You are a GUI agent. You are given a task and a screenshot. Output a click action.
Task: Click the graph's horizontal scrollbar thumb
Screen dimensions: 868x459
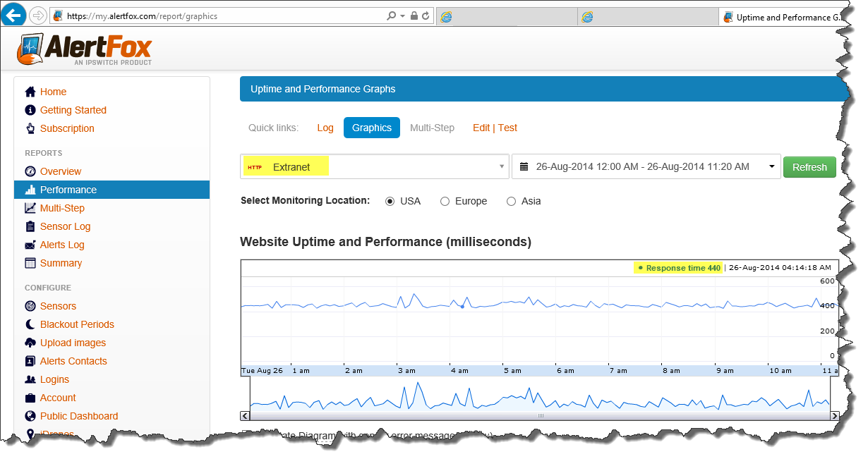pos(541,416)
